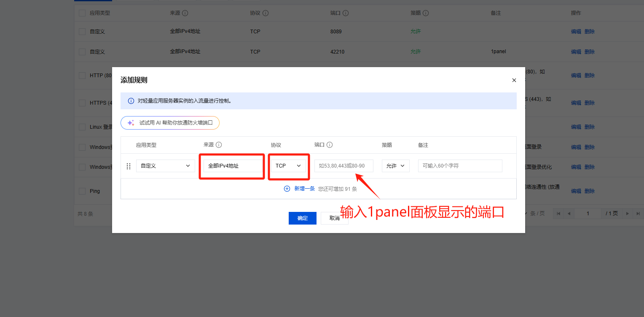Open the 策略 dropdown showing 允许
The image size is (644, 317).
point(395,166)
